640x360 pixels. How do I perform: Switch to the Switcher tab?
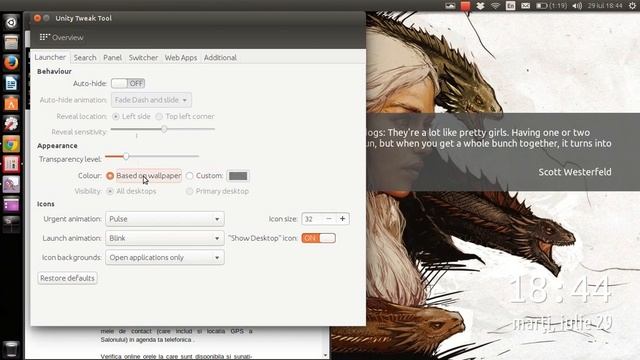coord(143,58)
